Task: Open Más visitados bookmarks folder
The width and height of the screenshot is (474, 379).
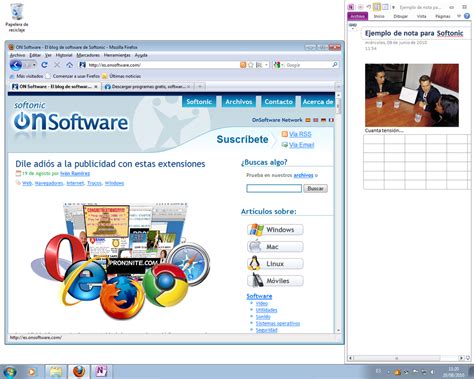Action: tap(27, 76)
